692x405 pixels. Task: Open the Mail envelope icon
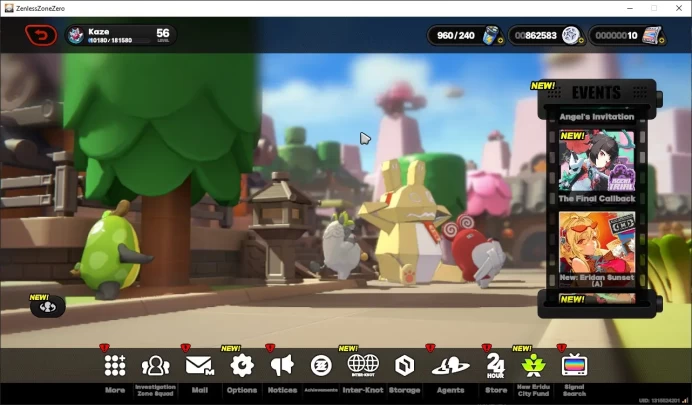[199, 366]
